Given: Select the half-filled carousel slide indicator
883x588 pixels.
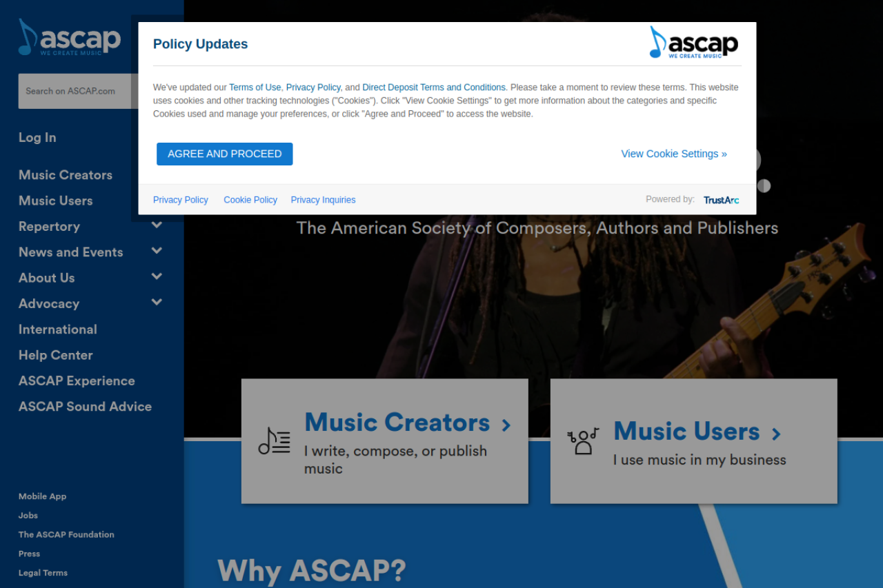Looking at the screenshot, I should 764,185.
